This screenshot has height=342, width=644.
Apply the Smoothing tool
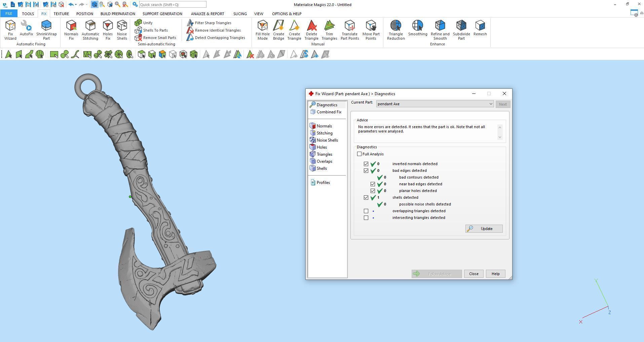pyautogui.click(x=418, y=28)
